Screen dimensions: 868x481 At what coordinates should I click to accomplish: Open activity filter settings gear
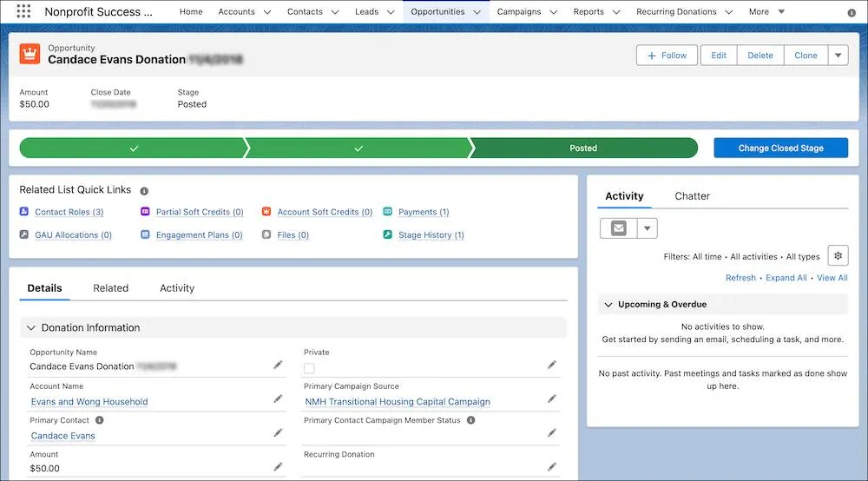(x=838, y=256)
